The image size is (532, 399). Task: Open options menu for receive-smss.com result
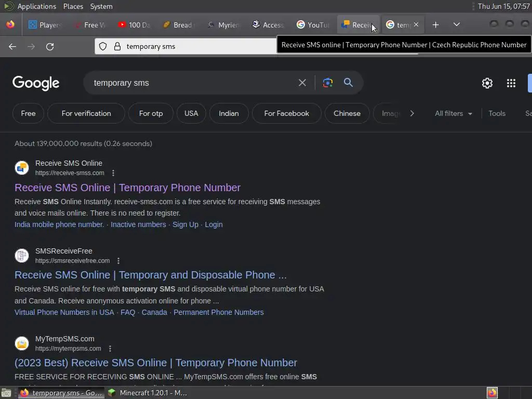click(x=113, y=173)
